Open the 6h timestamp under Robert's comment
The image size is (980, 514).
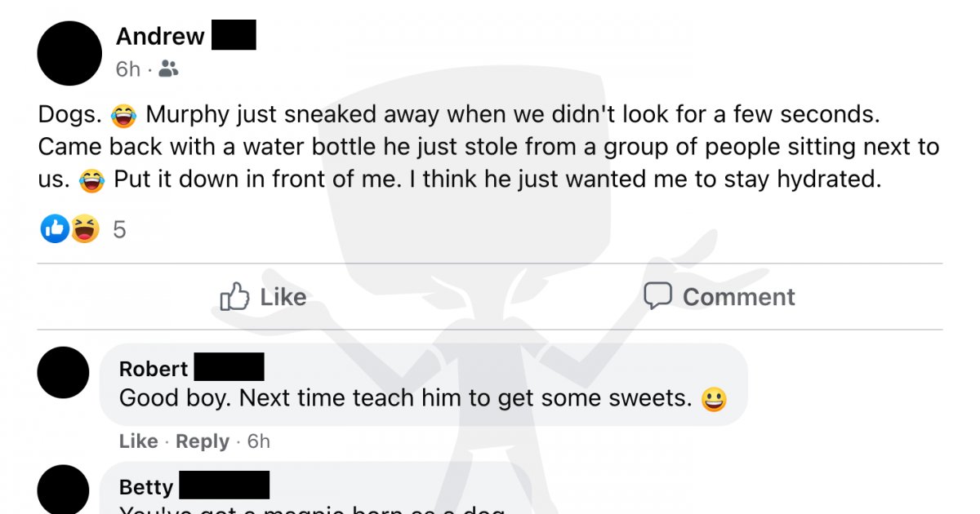pos(259,441)
